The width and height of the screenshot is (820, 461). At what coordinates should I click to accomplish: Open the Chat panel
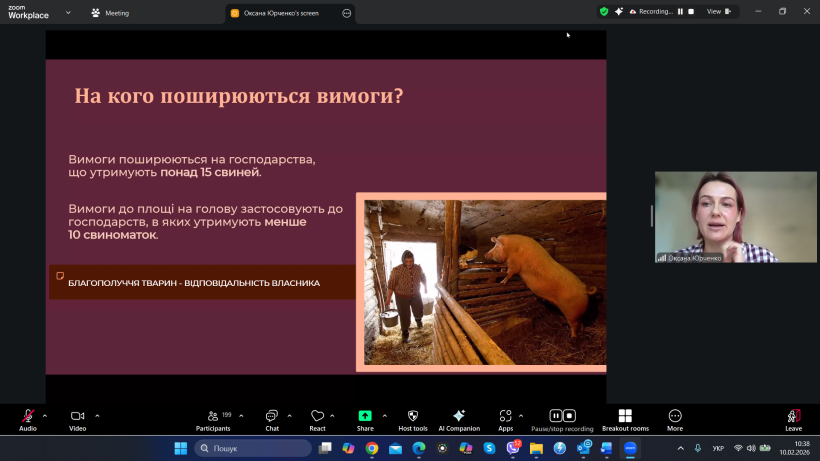271,416
